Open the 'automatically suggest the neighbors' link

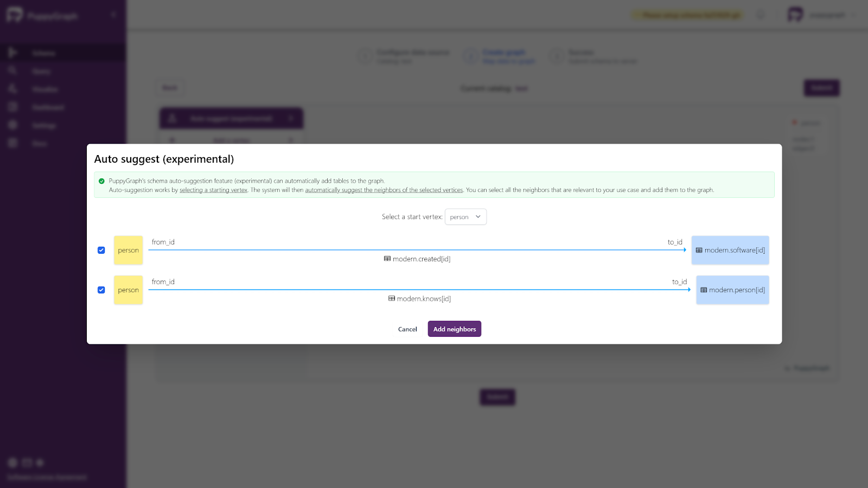(384, 190)
